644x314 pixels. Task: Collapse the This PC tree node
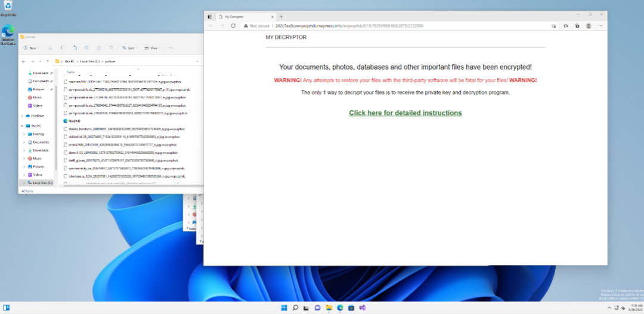click(22, 126)
